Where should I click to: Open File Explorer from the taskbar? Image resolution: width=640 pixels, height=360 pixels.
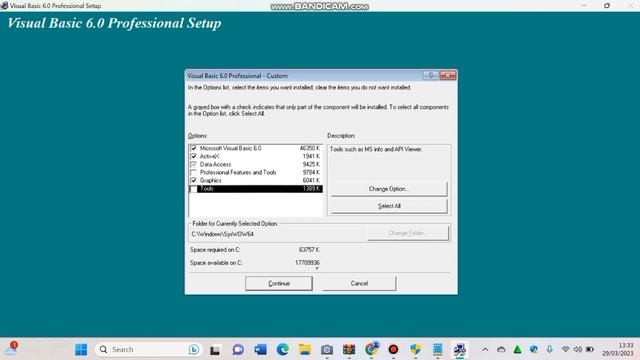(x=304, y=350)
